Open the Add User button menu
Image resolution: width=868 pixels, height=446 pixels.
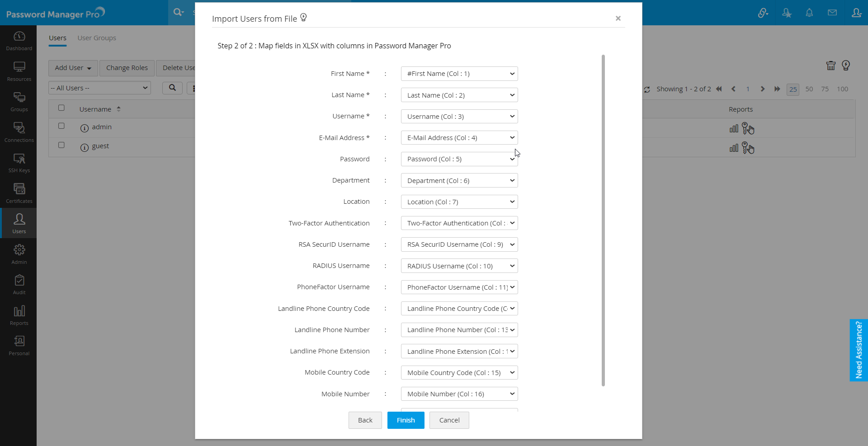(73, 68)
